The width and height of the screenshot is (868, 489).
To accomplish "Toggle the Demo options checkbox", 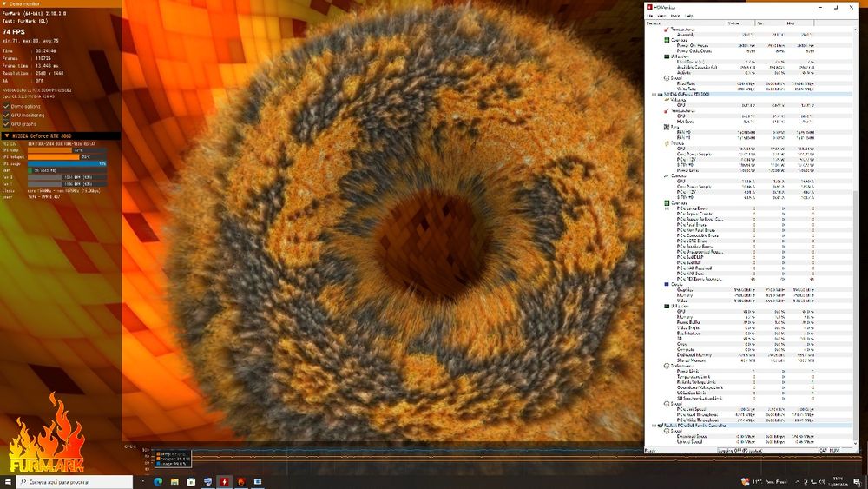I will (x=6, y=106).
